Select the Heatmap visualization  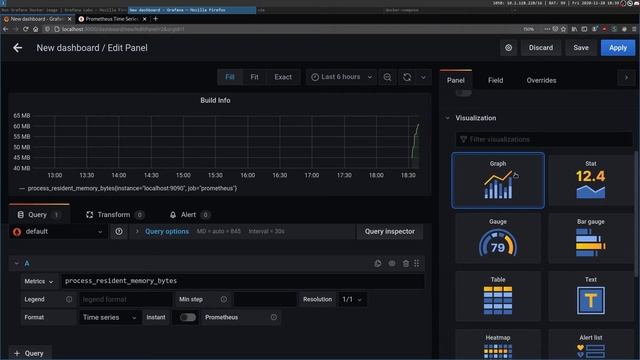tap(498, 344)
